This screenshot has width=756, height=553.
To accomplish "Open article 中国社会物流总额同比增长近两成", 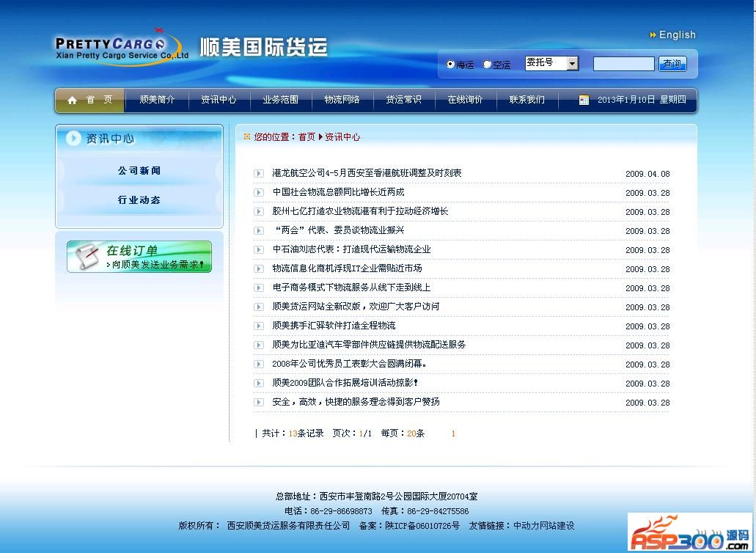I will coord(339,192).
